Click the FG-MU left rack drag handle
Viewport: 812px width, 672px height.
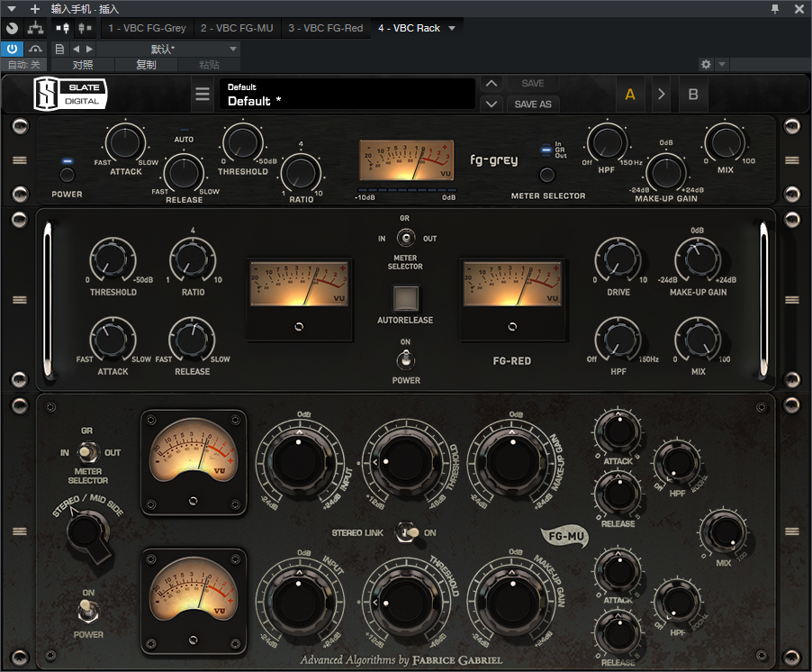coord(20,531)
